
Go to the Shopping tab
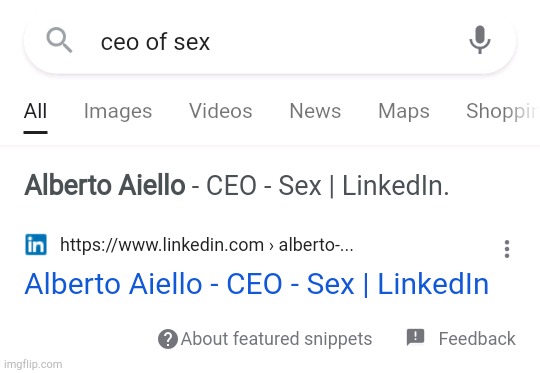click(x=502, y=111)
